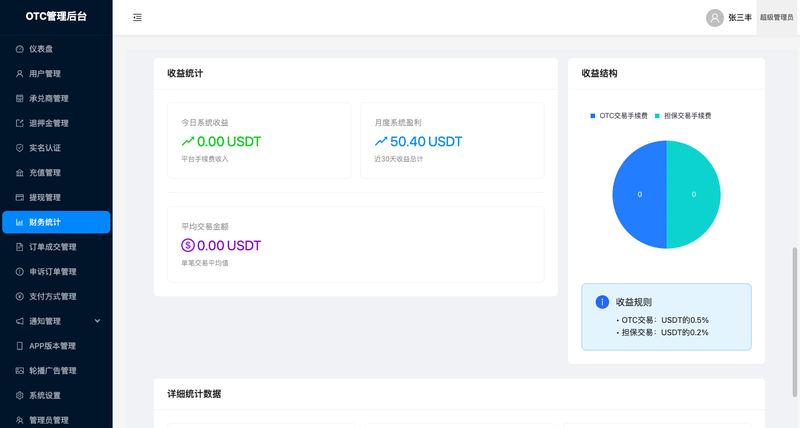
Task: Click the 申诉订单管理 warning icon
Action: coord(19,272)
